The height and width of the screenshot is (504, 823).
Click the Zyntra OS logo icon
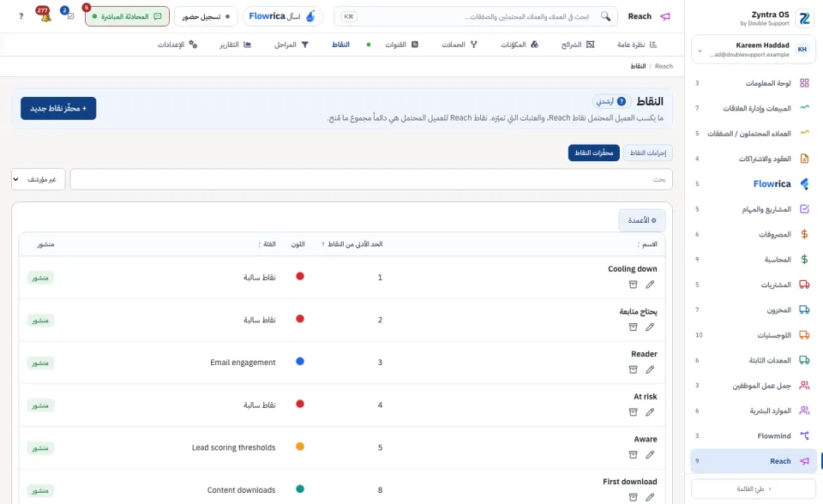pyautogui.click(x=804, y=18)
